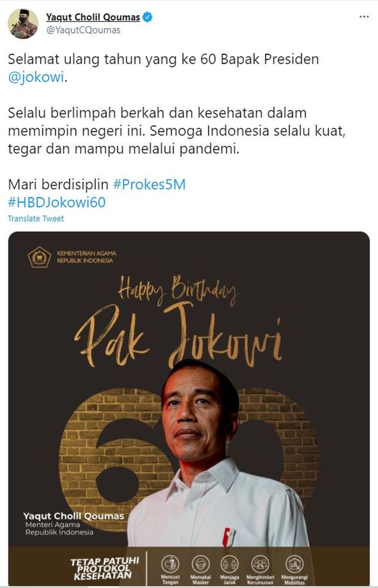Click the Kementerian Agama logo emblem
The image size is (378, 588).
point(39,257)
